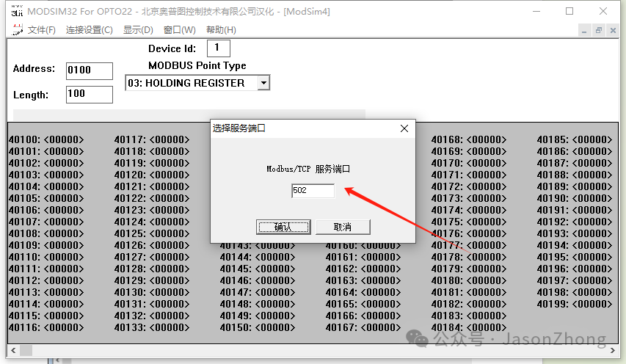626x364 pixels.
Task: Click the MODSIM32 app icon in title bar
Action: tap(17, 11)
